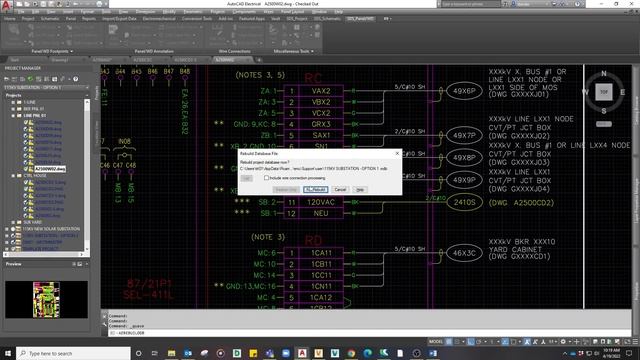This screenshot has width=640, height=360.
Task: Open Microsoft Edge from taskbar
Action: pos(367,353)
